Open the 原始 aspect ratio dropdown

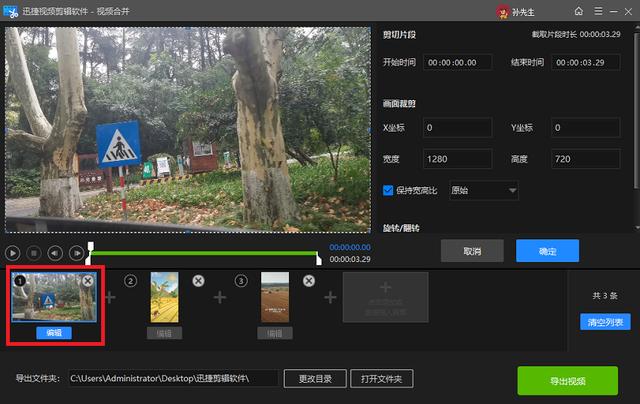[484, 190]
